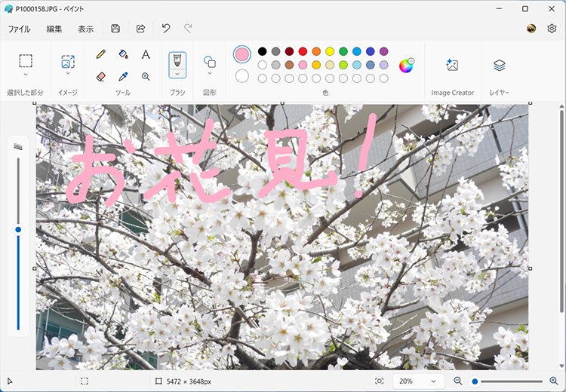Select the Eraser tool
Viewport: 566px width, 392px height.
101,76
